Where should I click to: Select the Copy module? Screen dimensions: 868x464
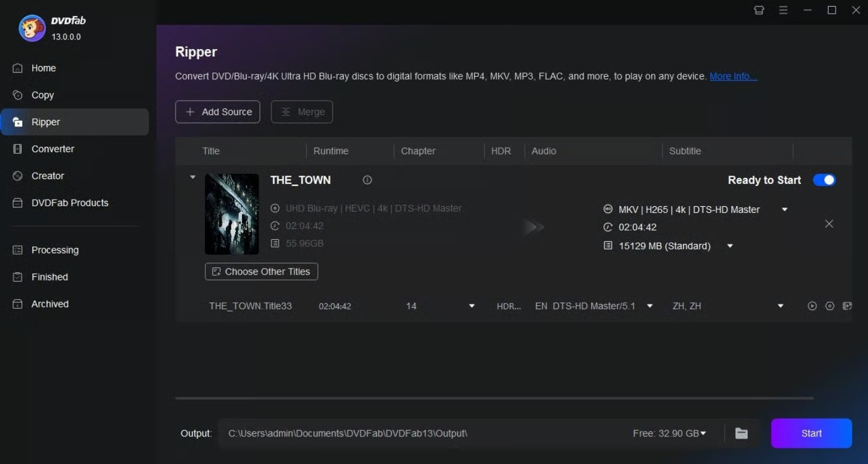(x=42, y=95)
